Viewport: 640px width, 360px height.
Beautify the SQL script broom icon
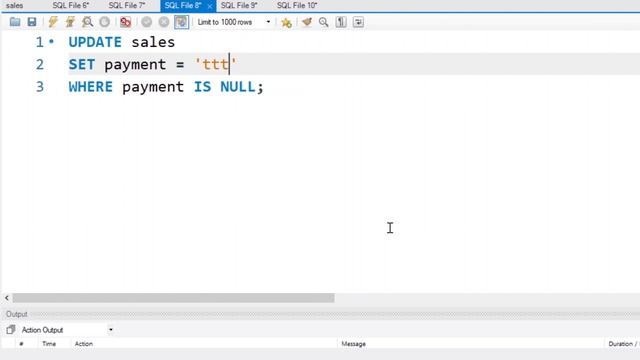(307, 22)
